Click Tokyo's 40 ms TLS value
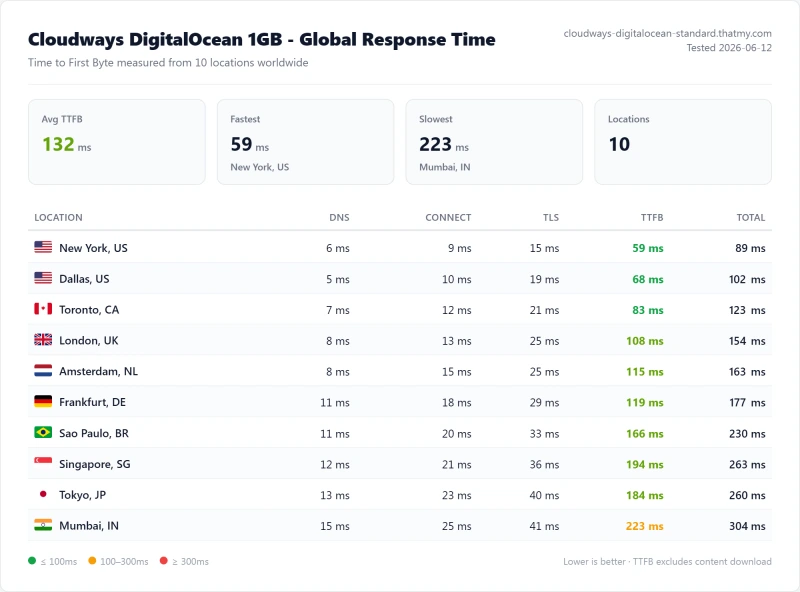The height and width of the screenshot is (592, 800). tap(544, 495)
